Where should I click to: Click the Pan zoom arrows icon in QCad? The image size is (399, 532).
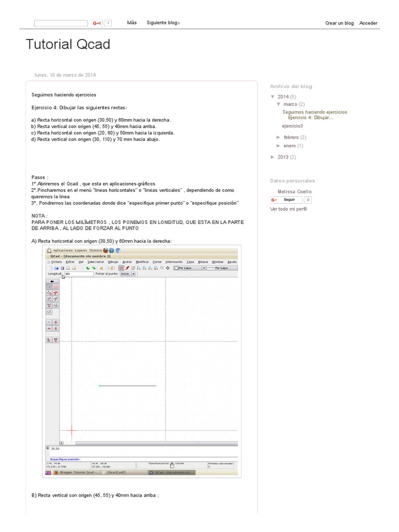coord(168,268)
